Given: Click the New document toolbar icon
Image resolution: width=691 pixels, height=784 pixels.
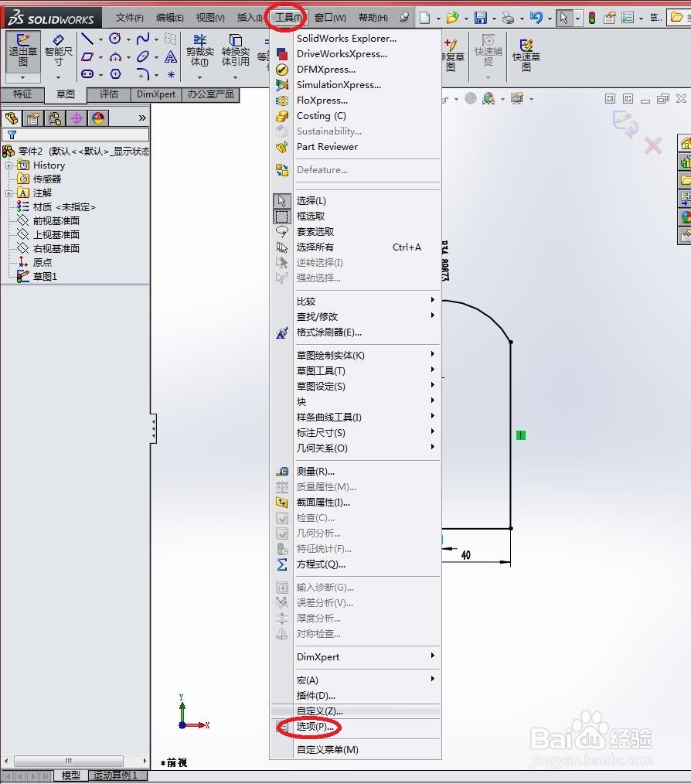Looking at the screenshot, I should tap(424, 18).
